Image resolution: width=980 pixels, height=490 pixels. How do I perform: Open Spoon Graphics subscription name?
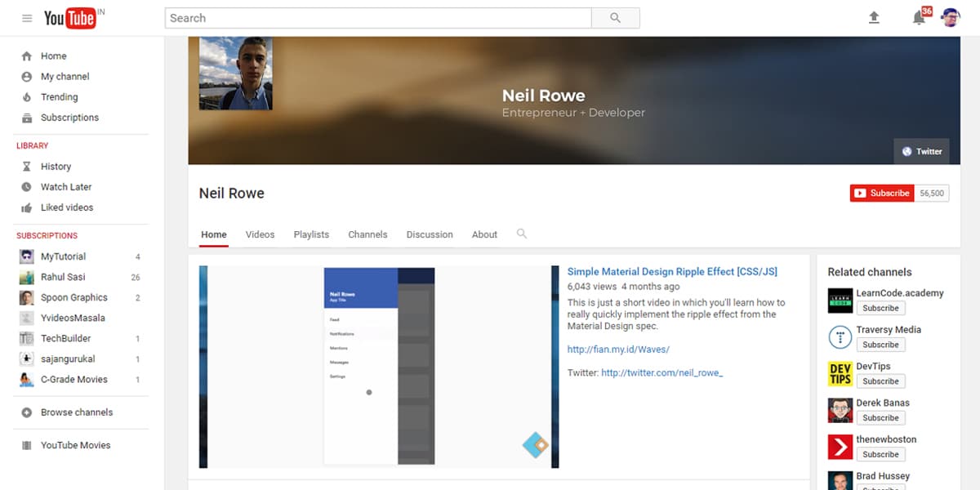click(74, 297)
